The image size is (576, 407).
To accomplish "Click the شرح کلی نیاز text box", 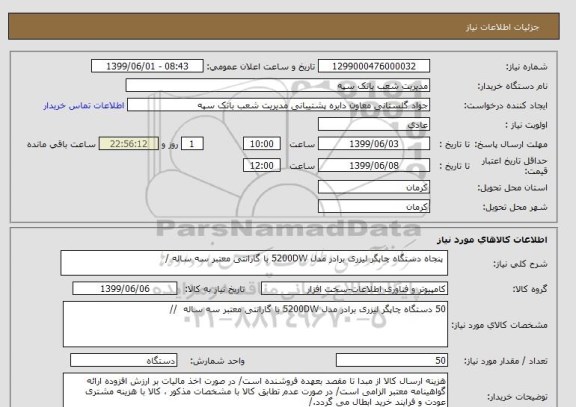I will (x=254, y=263).
